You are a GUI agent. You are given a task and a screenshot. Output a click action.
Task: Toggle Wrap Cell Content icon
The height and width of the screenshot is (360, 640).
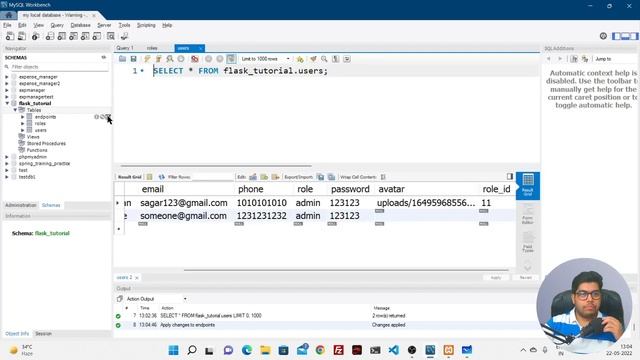383,177
